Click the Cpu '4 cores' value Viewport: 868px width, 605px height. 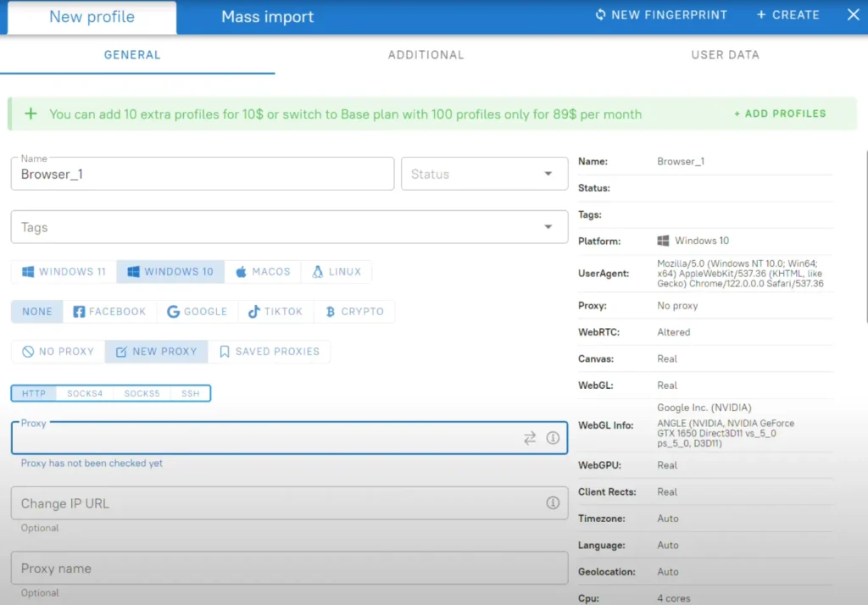pos(674,598)
